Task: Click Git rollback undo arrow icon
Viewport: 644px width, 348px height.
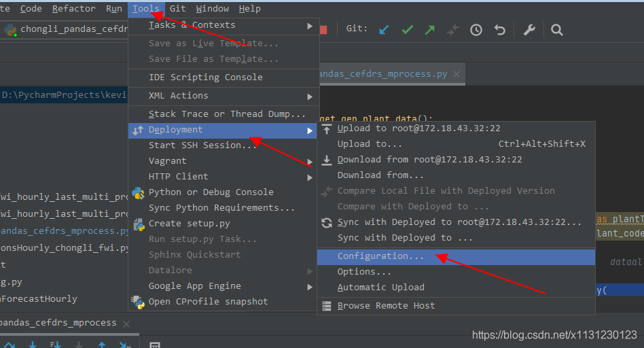Action: (x=499, y=30)
